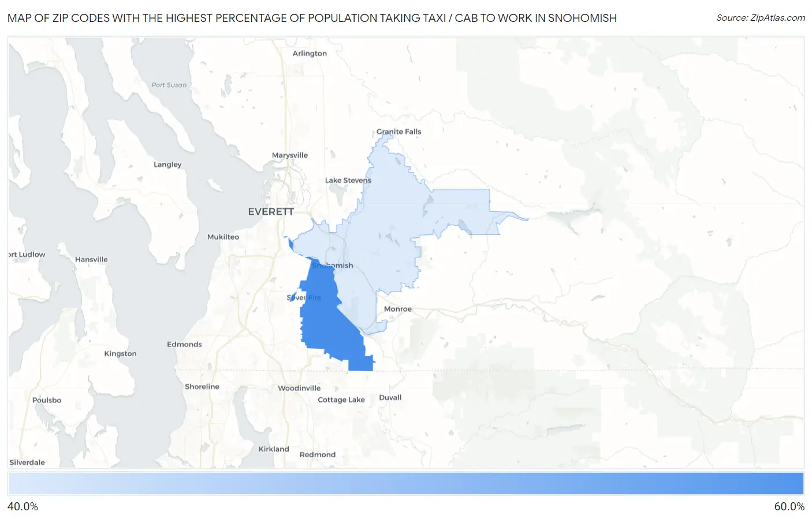812x519 pixels.
Task: Click the Silverdale map label
Action: (27, 462)
